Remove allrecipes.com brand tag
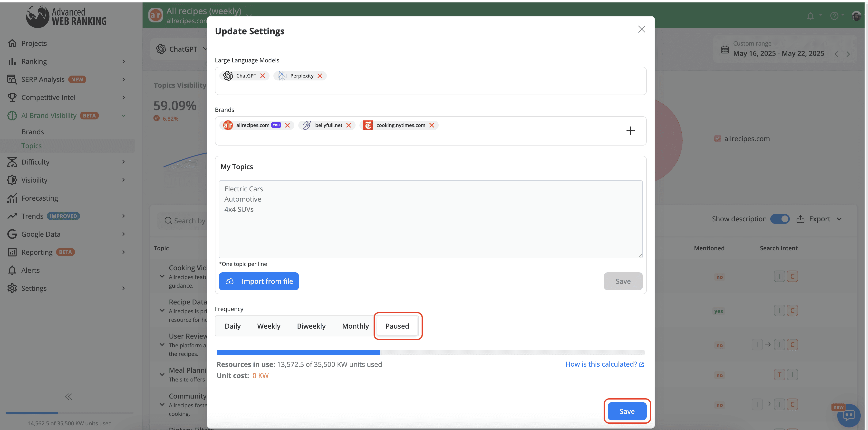Screen dimensions: 868x430 pos(287,125)
